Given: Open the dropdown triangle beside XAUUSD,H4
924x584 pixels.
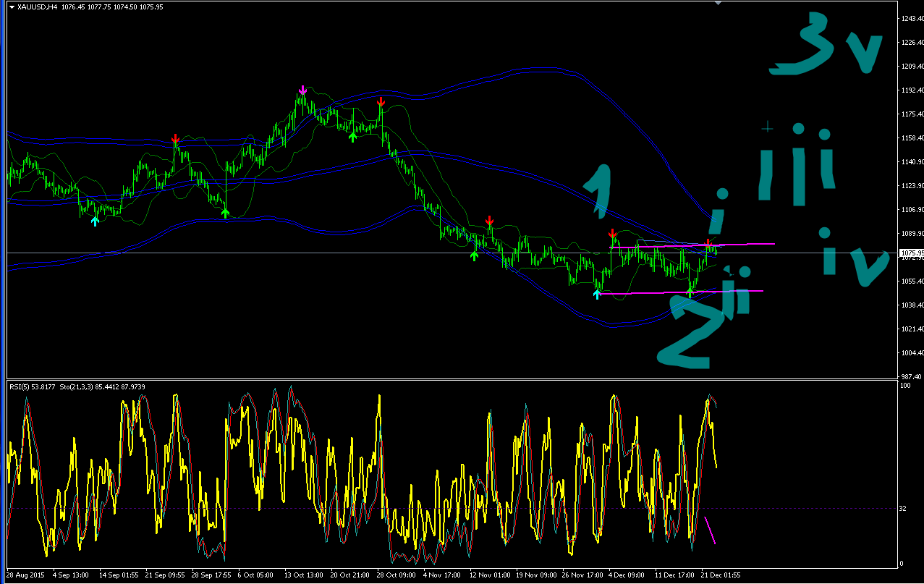Looking at the screenshot, I should [x=12, y=7].
